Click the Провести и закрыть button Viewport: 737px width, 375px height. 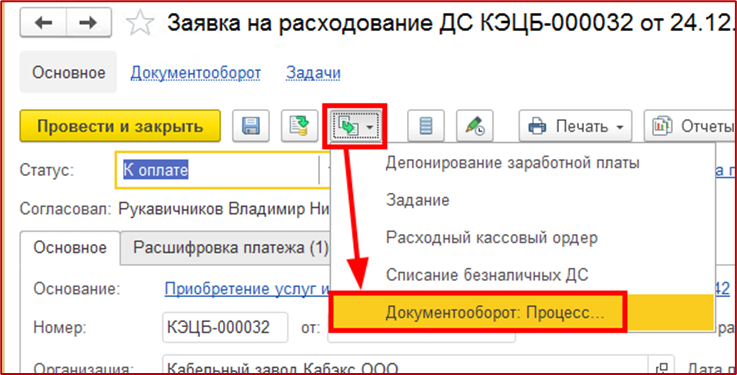click(x=120, y=126)
